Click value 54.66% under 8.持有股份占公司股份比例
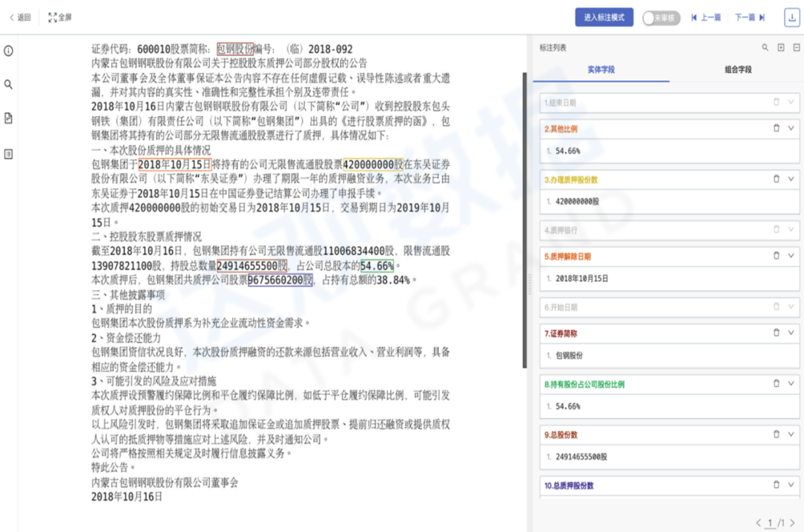The height and width of the screenshot is (532, 804). [567, 406]
